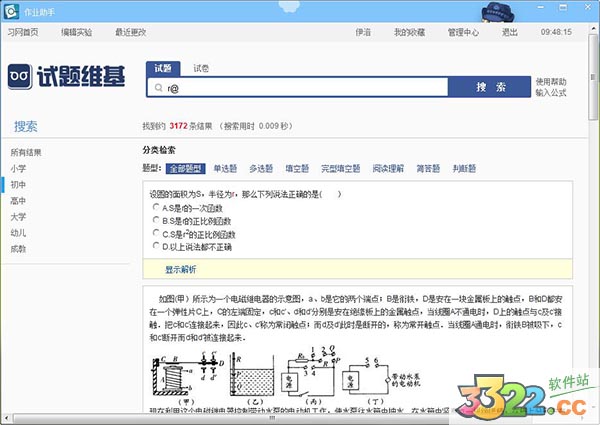
Task: Open the second top navigation item
Action: click(x=77, y=32)
